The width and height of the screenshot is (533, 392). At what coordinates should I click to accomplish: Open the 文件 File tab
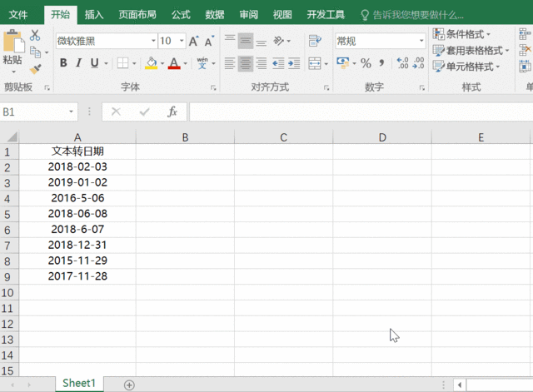(x=18, y=15)
